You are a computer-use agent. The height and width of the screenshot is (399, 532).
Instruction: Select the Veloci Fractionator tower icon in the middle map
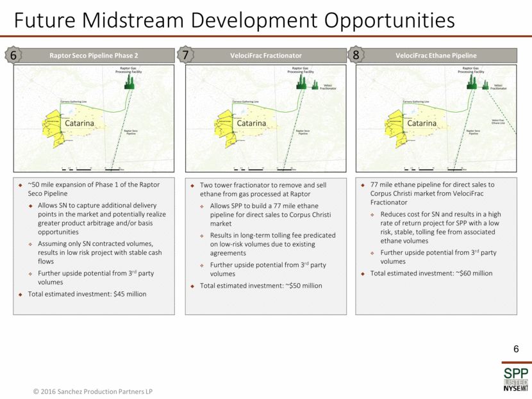(x=314, y=86)
